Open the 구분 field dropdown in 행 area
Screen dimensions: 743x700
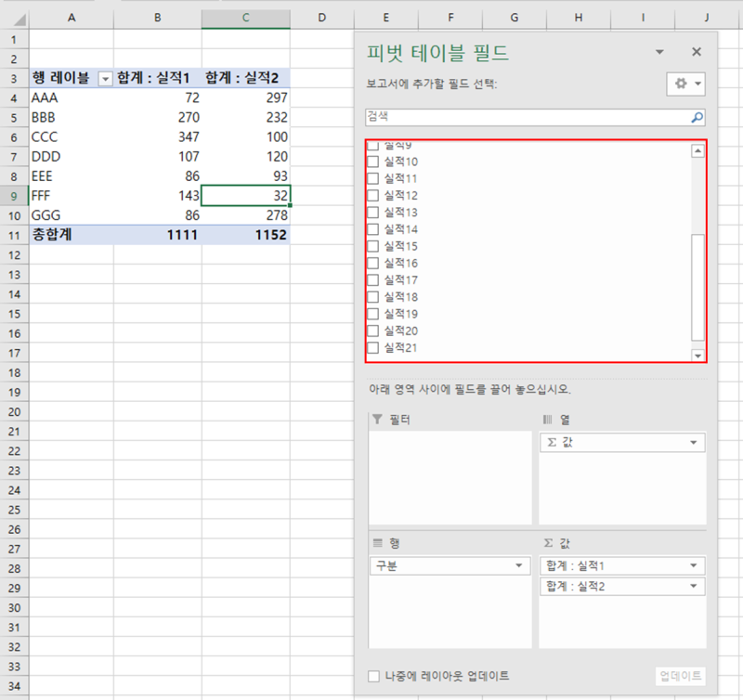[x=519, y=565]
